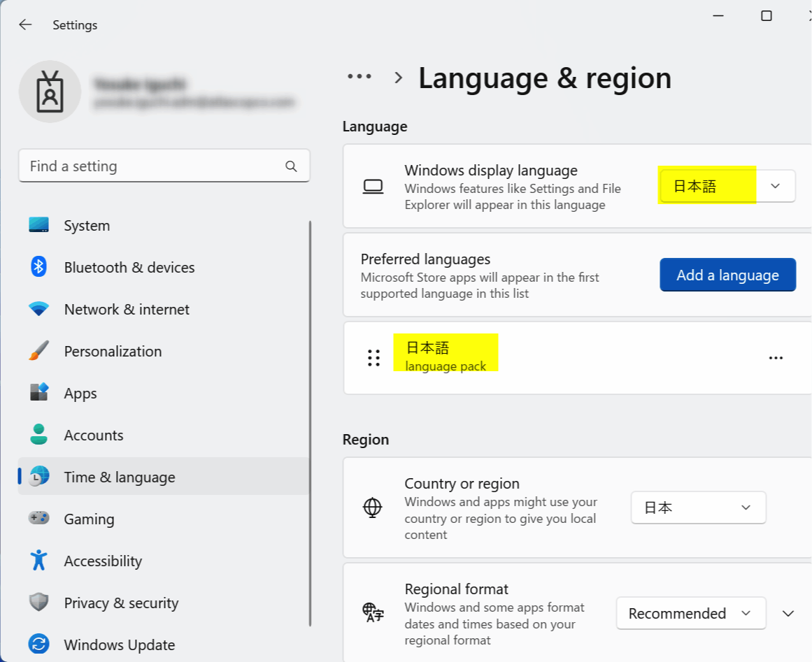This screenshot has height=662, width=812.
Task: Click the search magnifier icon
Action: pyautogui.click(x=291, y=166)
